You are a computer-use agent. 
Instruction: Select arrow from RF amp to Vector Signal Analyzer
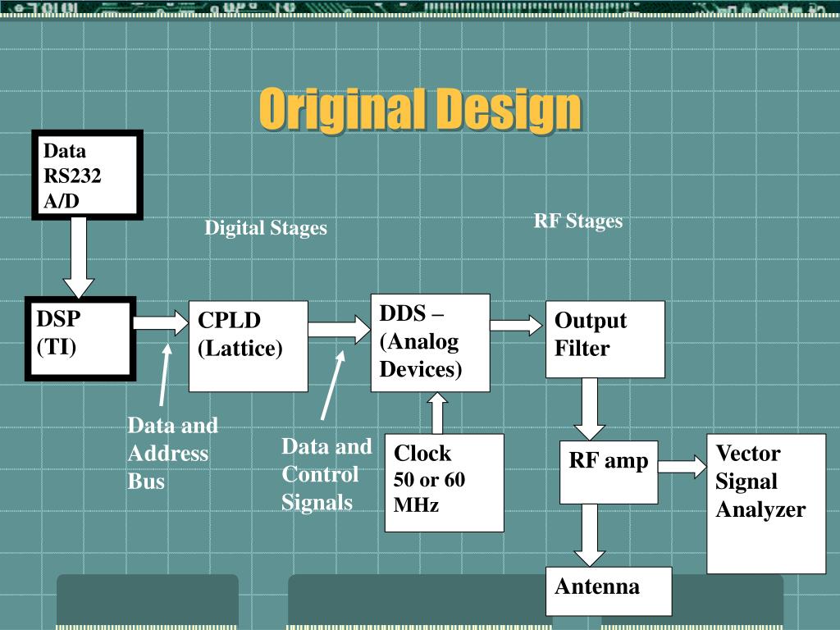pos(682,466)
